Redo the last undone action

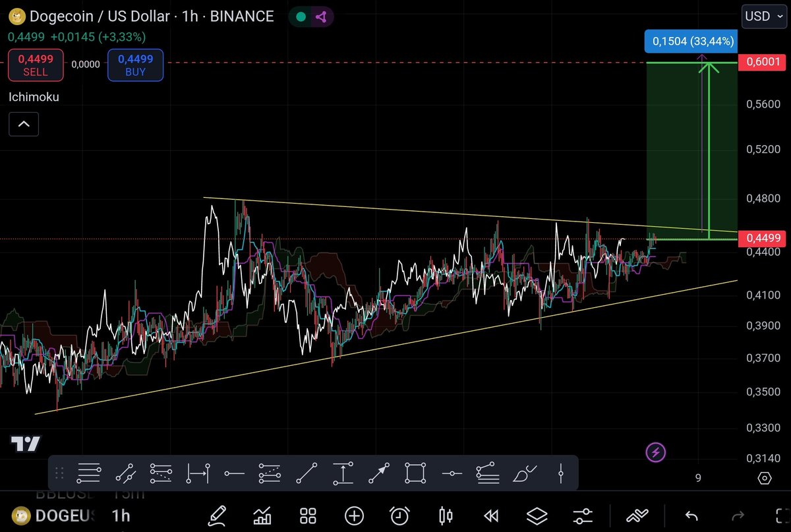[738, 516]
